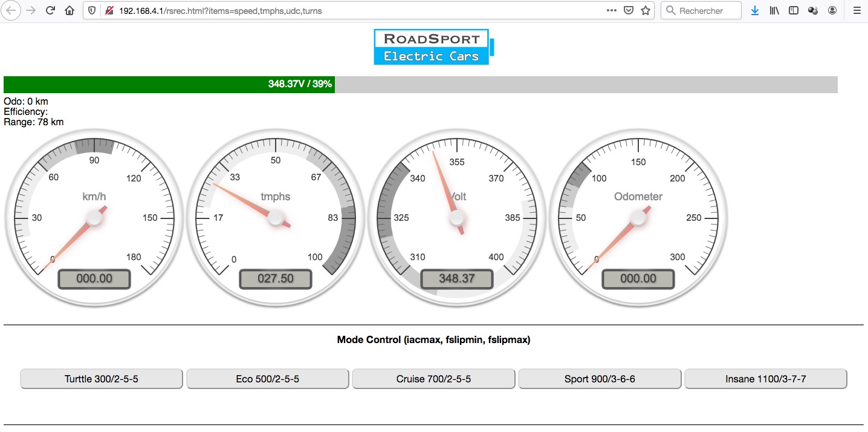Open the Firefox hamburger application menu
The image size is (868, 432).
click(857, 10)
